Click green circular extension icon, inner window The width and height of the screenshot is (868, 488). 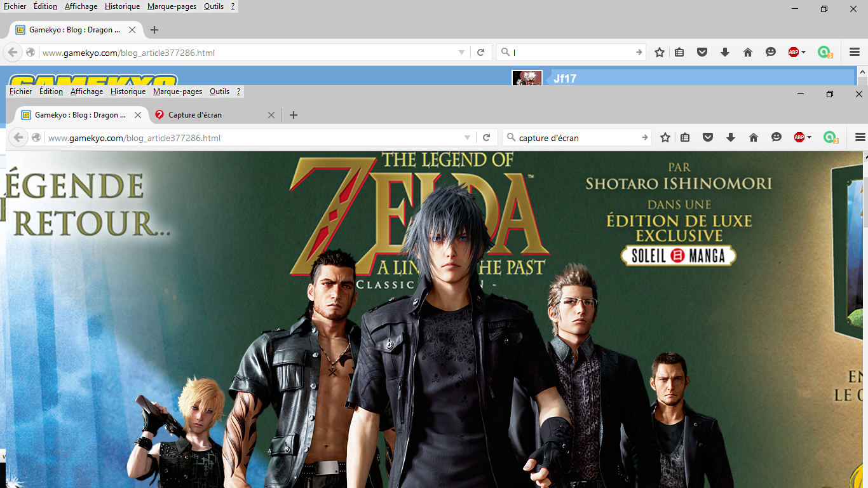pos(830,137)
